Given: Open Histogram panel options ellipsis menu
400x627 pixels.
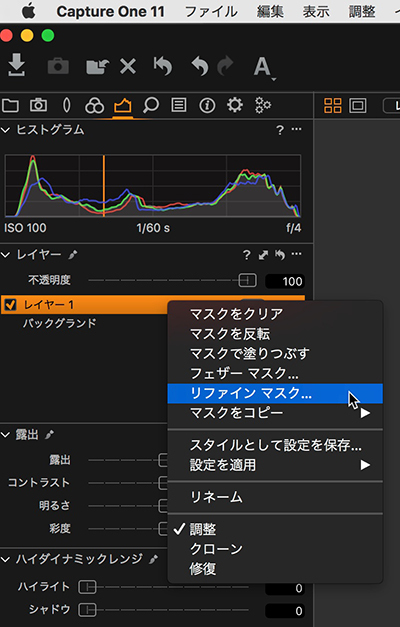Looking at the screenshot, I should point(296,129).
